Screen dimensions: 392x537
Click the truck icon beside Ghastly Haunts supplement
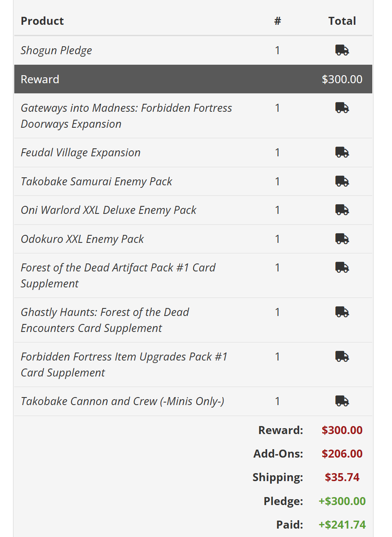click(x=342, y=312)
